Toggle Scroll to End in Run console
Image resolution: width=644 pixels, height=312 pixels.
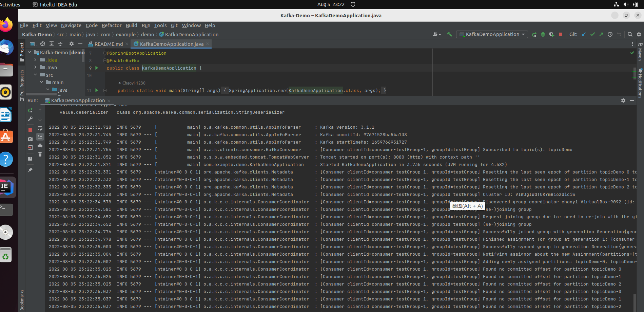[40, 137]
